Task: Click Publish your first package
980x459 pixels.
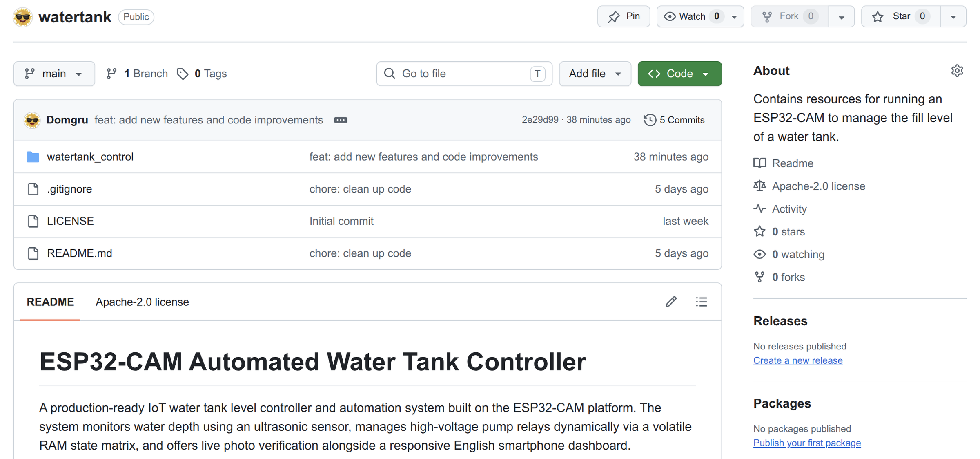Action: coord(807,443)
